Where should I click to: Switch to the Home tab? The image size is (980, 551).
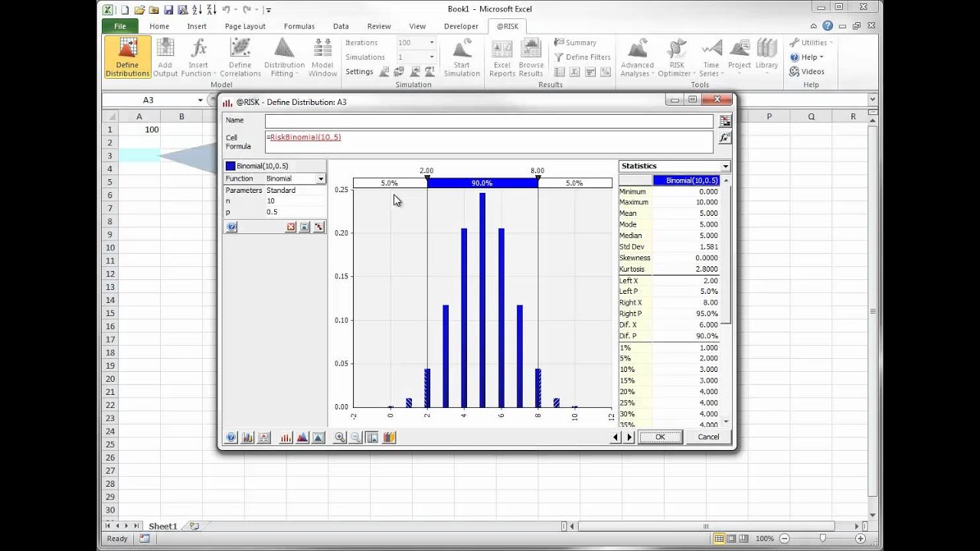(x=159, y=26)
